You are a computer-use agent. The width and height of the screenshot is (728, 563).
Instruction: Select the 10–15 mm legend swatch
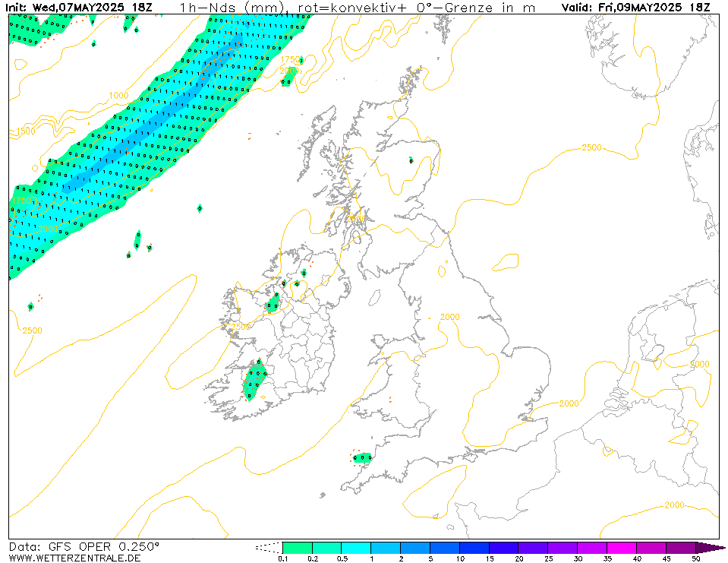(474, 548)
